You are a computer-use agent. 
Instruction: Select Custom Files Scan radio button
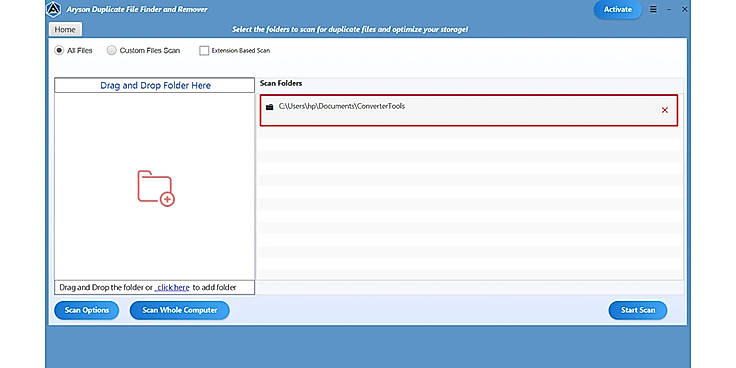click(111, 50)
